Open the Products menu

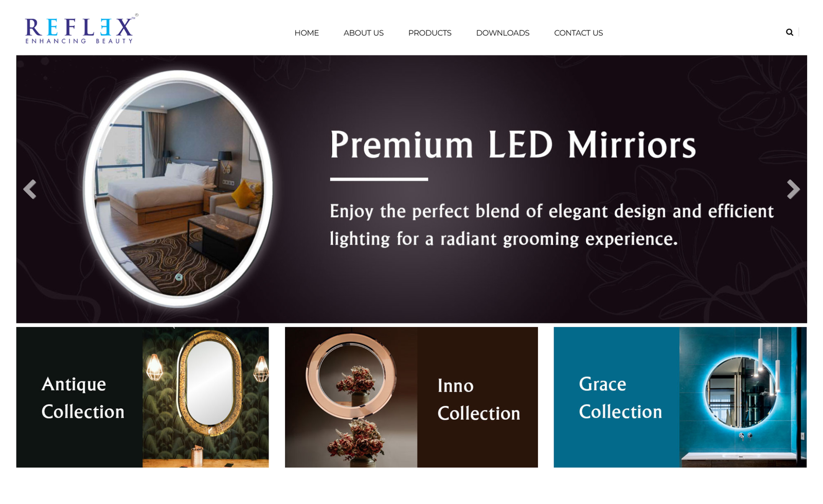[x=430, y=33]
